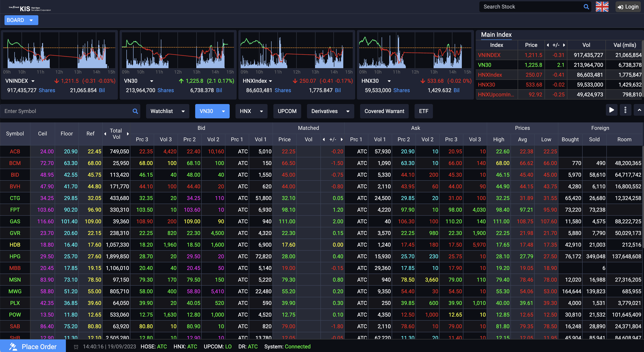Screen dimensions: 644x352
Task: Click the right arrow beside Matched +/- header
Action: coord(342,140)
